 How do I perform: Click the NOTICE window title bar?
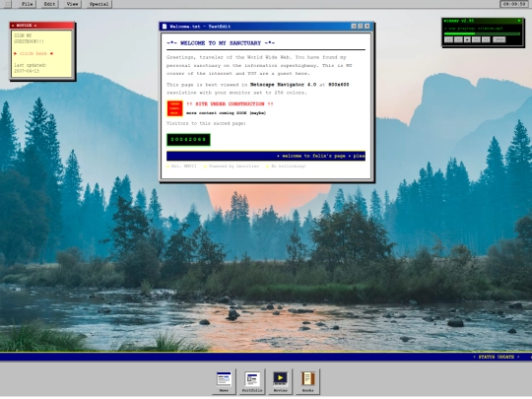(x=41, y=26)
